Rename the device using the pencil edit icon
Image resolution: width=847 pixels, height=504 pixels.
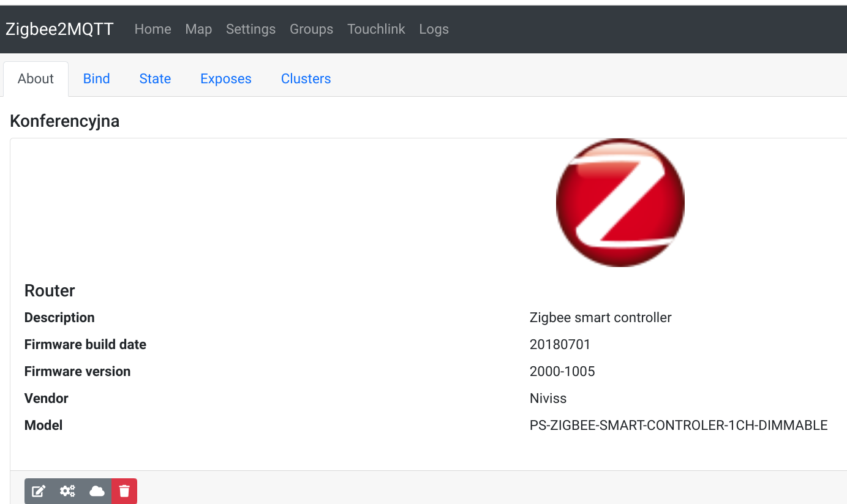39,491
